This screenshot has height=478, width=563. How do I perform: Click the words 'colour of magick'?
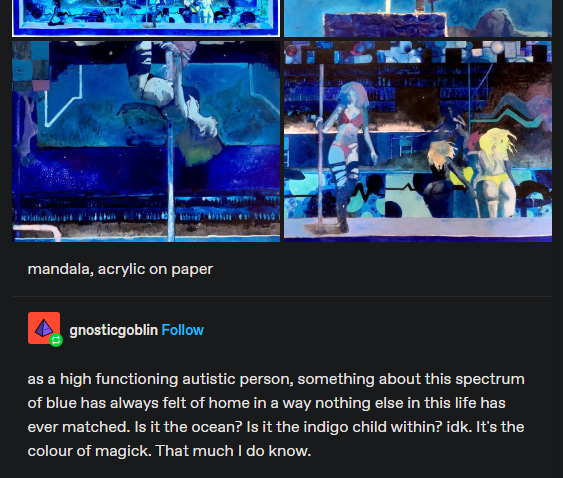click(x=89, y=451)
